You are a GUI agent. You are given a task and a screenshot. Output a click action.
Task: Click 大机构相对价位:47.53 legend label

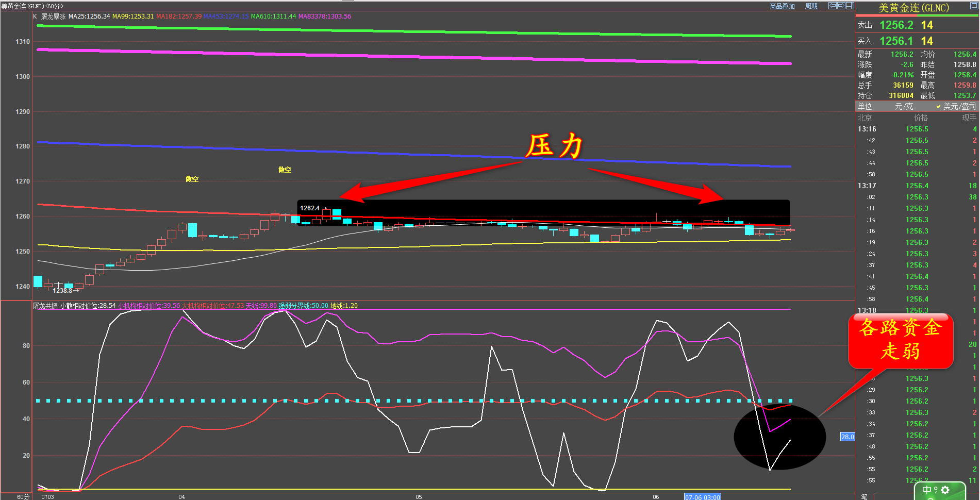(213, 306)
